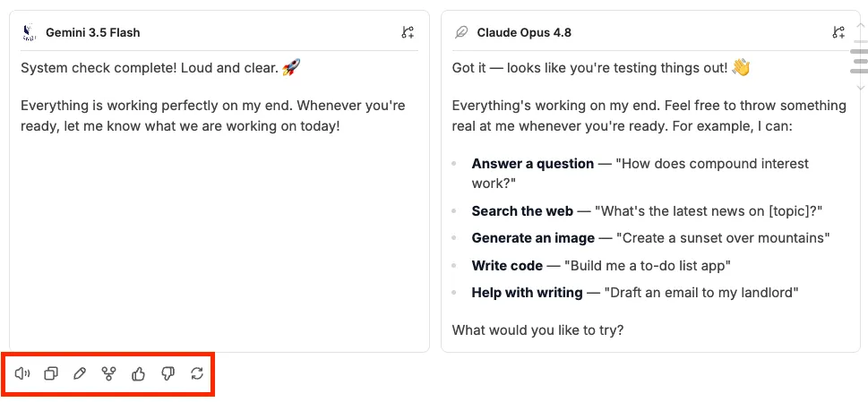Click the rocket emoji in Gemini's reply

coord(291,68)
